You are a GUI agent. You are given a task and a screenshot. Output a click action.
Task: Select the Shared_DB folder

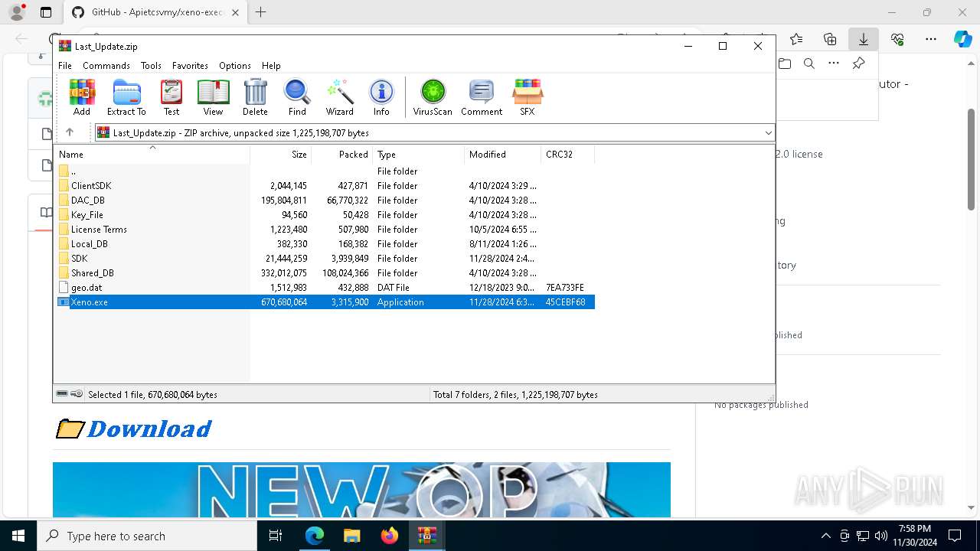(x=325, y=273)
